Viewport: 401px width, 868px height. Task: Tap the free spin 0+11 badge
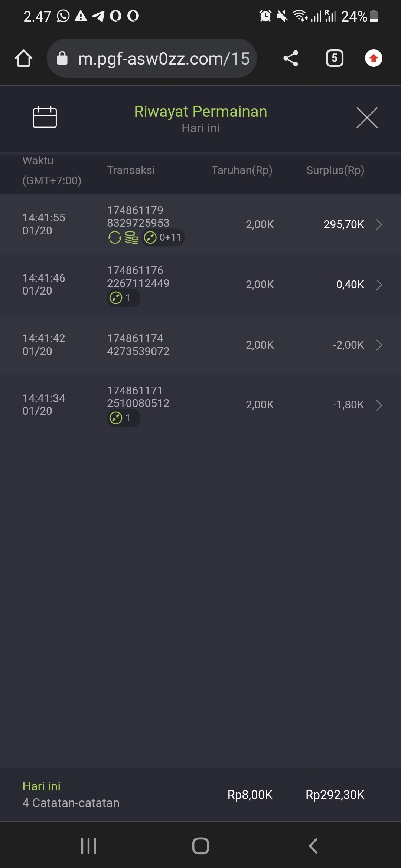163,237
